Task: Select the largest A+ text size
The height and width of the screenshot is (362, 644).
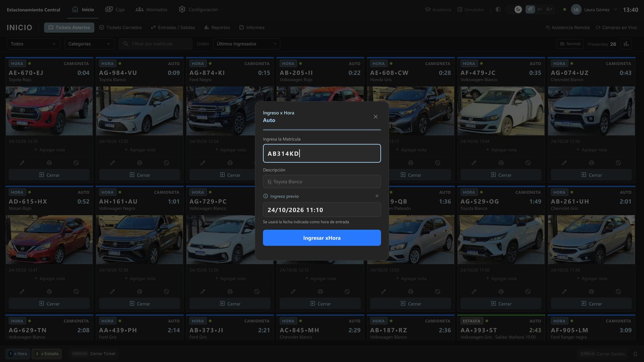Action: point(549,9)
